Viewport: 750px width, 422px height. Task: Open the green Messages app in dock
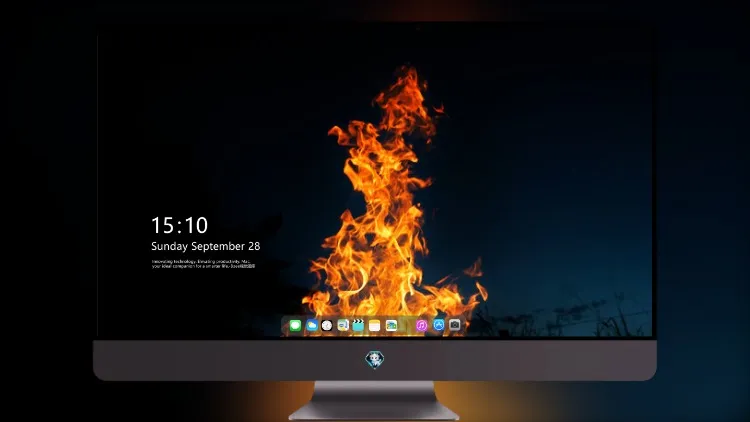pos(295,326)
